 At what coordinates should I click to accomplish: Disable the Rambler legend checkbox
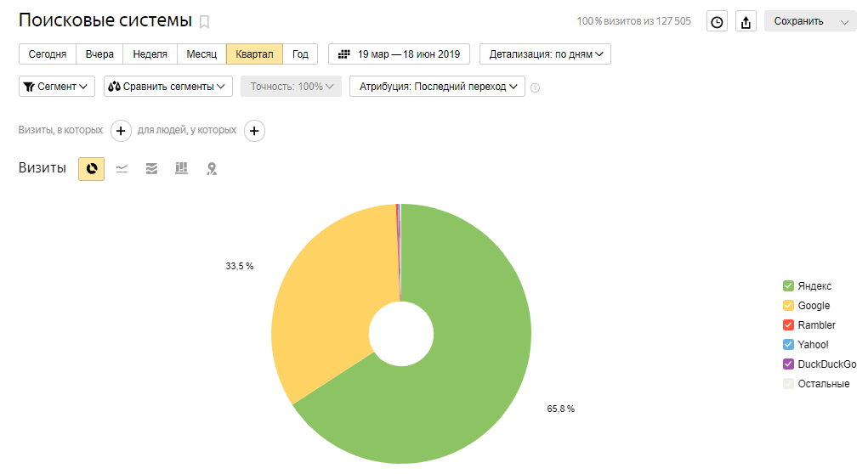[x=788, y=325]
